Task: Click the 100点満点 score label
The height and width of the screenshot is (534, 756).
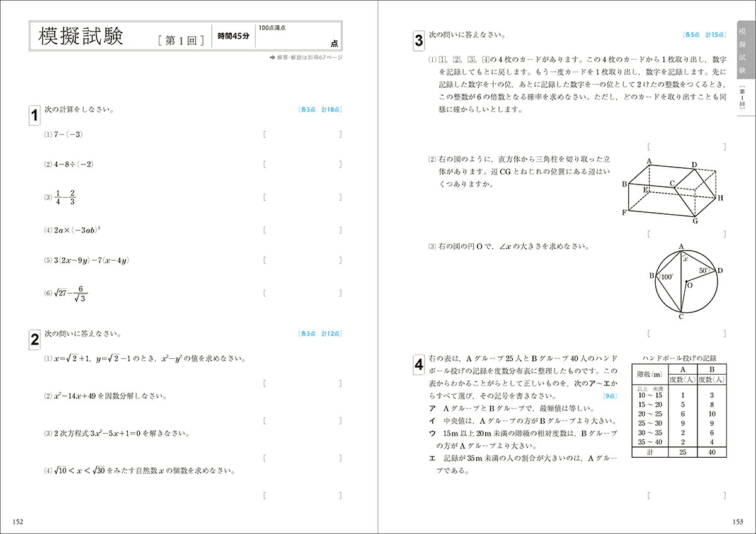Action: point(272,28)
